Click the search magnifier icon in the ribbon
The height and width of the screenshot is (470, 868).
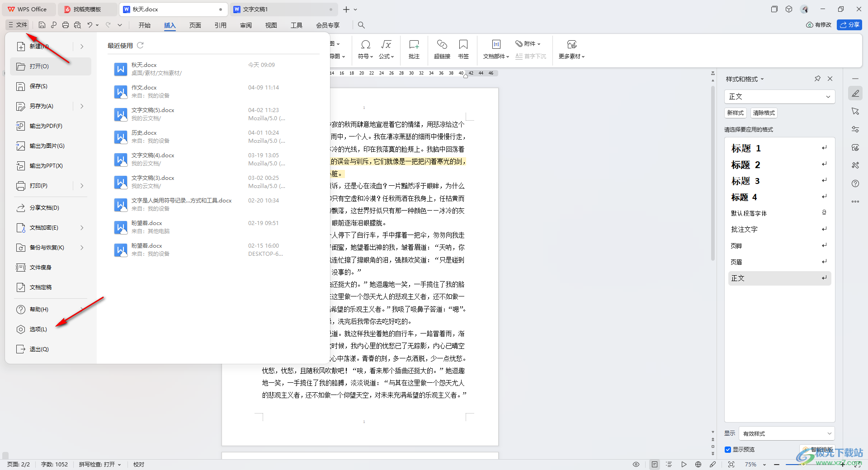[x=361, y=25]
